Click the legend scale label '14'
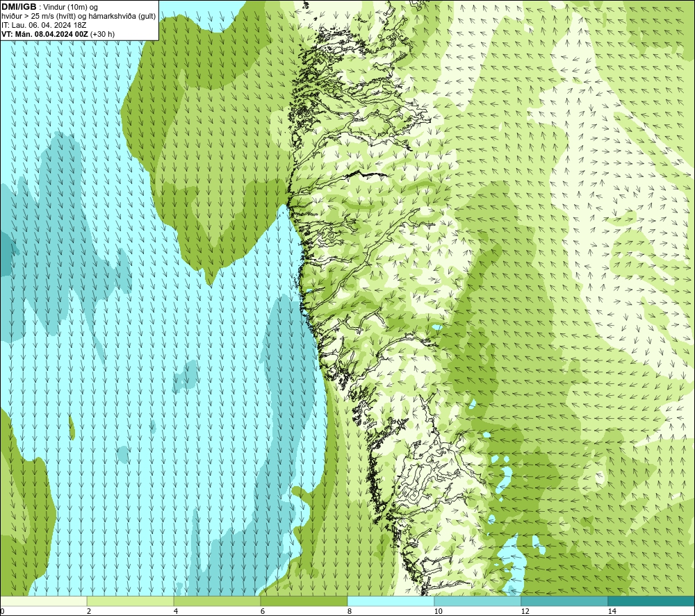This screenshot has width=695, height=616. tap(612, 612)
